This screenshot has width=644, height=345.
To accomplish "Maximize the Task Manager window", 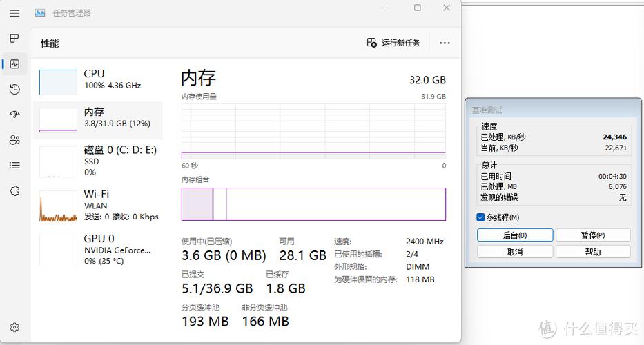I will 418,8.
